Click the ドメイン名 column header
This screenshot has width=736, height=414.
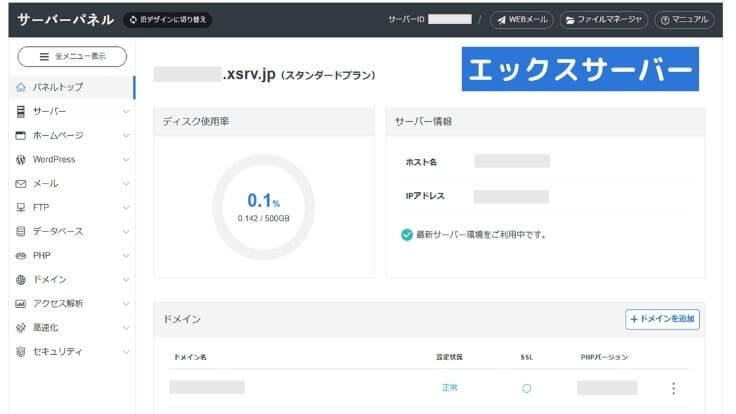click(x=190, y=357)
